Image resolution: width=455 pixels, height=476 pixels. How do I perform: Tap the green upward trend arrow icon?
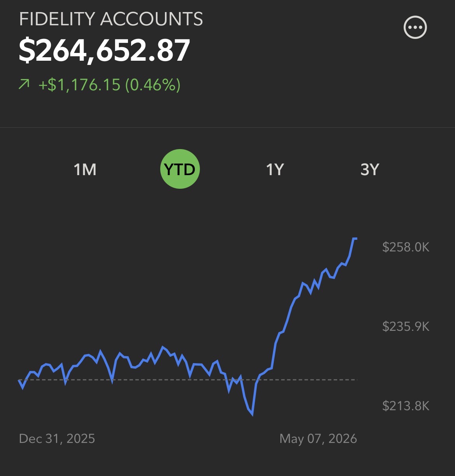point(24,84)
